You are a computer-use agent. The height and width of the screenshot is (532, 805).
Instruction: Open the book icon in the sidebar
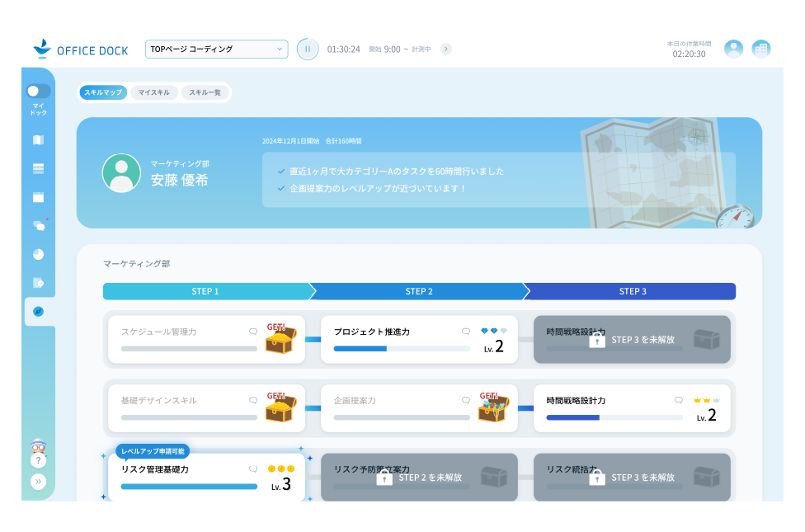[x=37, y=139]
